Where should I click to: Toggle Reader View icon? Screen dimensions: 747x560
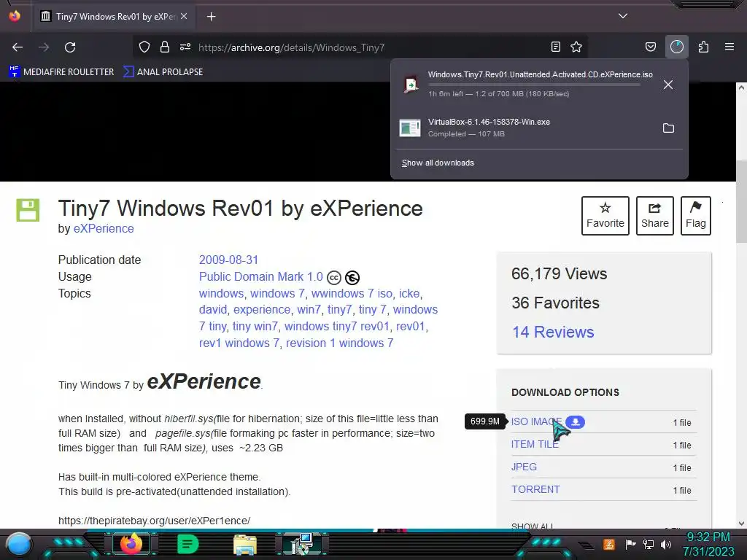pos(555,47)
